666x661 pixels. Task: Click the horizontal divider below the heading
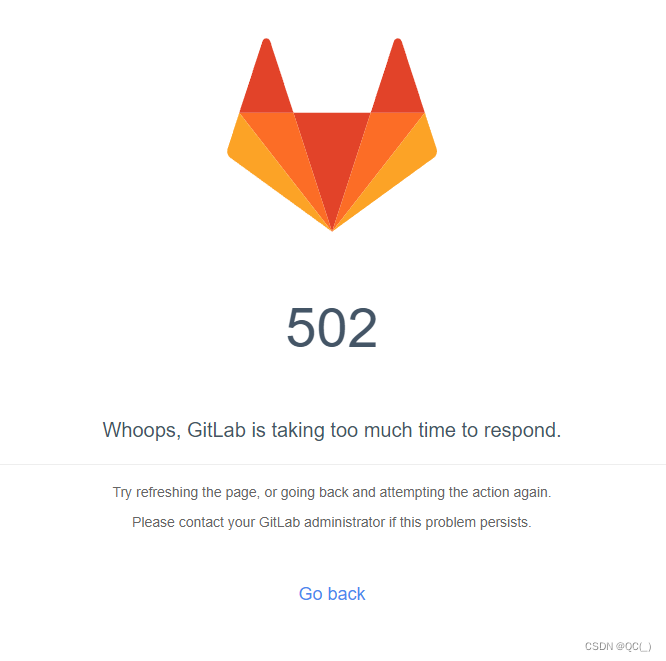333,464
